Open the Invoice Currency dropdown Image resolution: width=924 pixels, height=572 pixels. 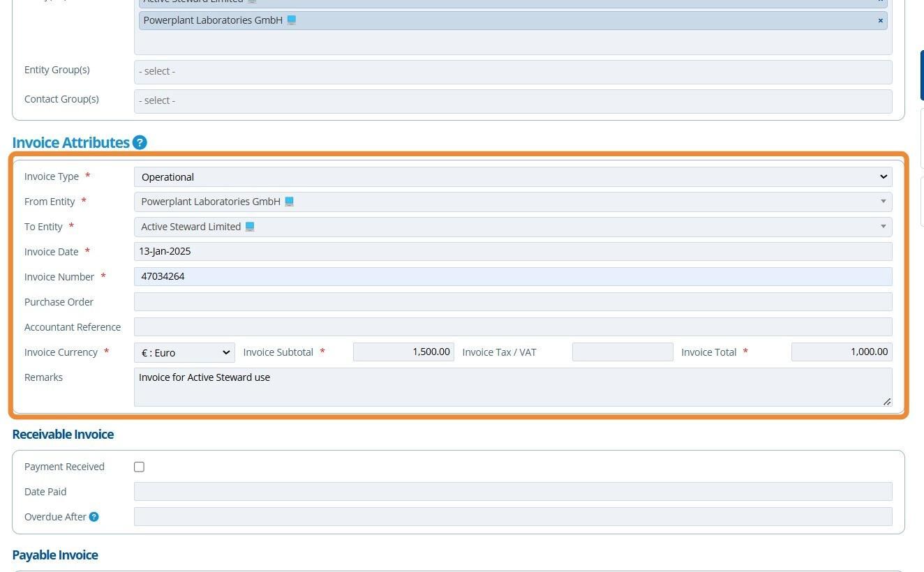coord(184,352)
